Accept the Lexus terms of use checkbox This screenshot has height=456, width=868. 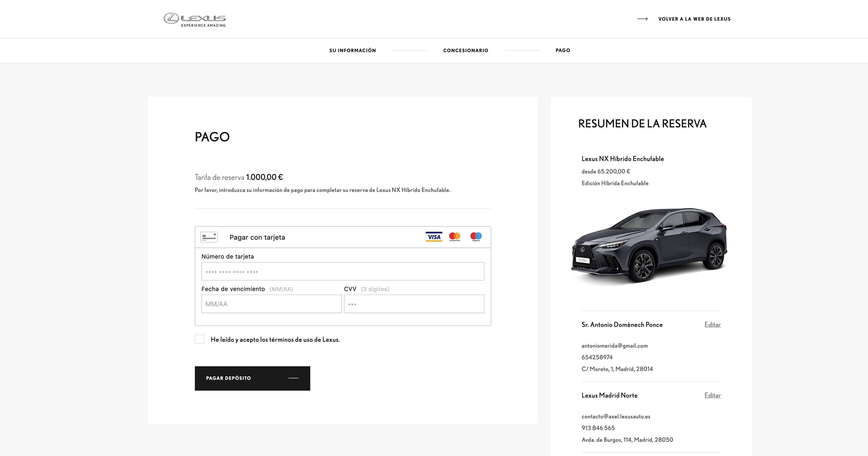(199, 339)
